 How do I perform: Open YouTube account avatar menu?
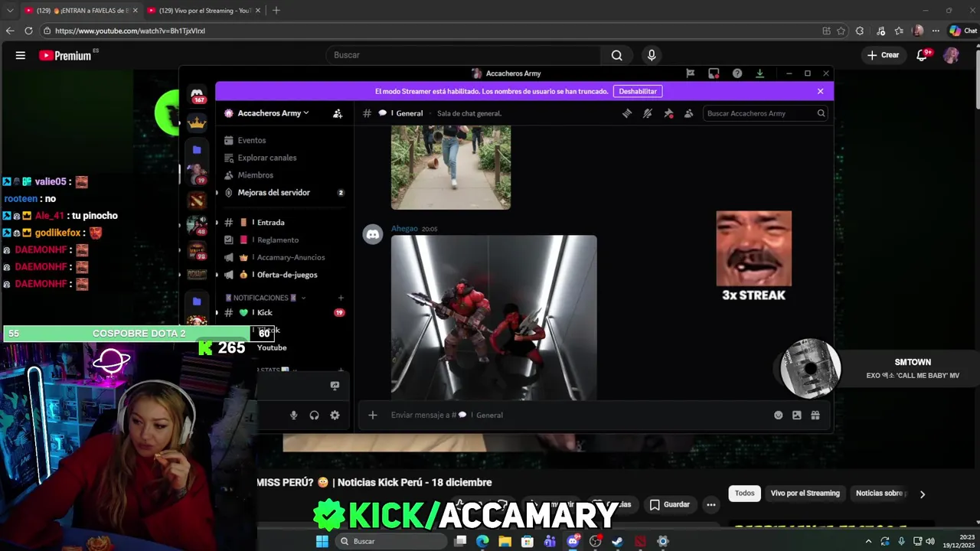tap(951, 55)
